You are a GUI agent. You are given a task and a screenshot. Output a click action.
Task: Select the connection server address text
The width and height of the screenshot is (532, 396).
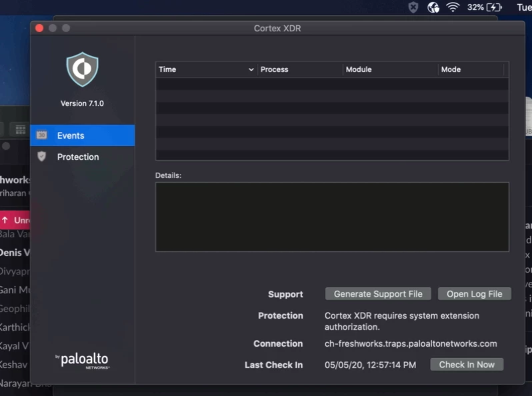point(411,344)
